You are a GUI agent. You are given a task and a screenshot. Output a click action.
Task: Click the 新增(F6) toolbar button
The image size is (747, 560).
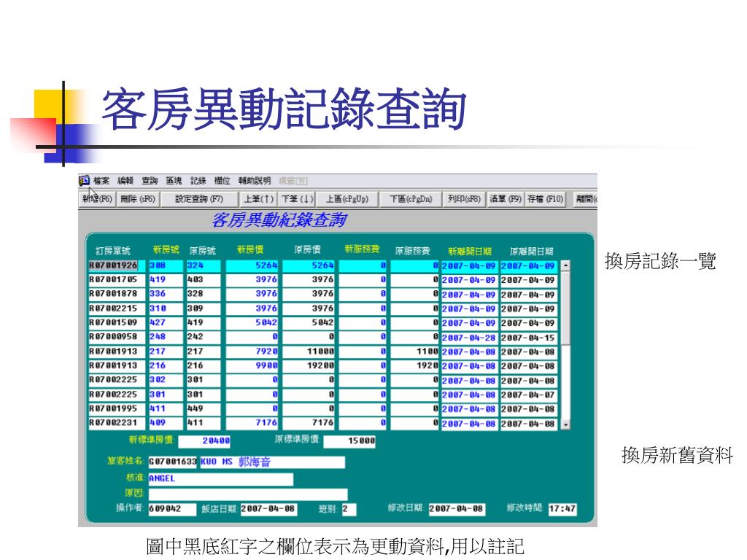97,199
